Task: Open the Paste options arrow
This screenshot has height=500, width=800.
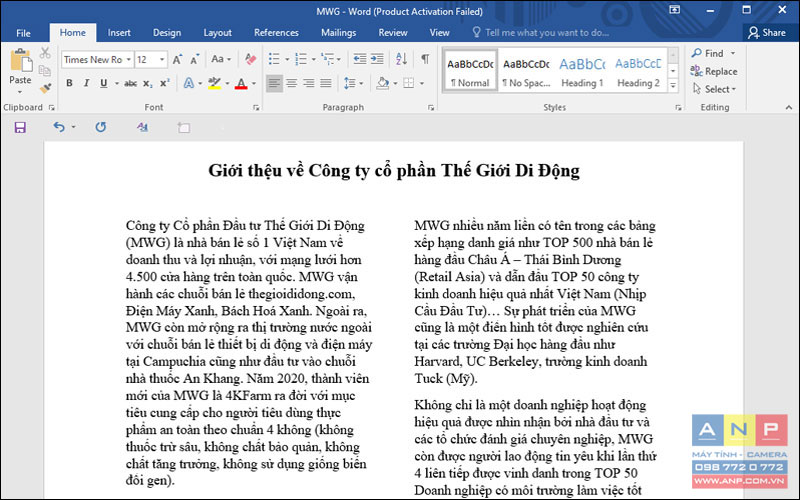Action: [x=20, y=92]
